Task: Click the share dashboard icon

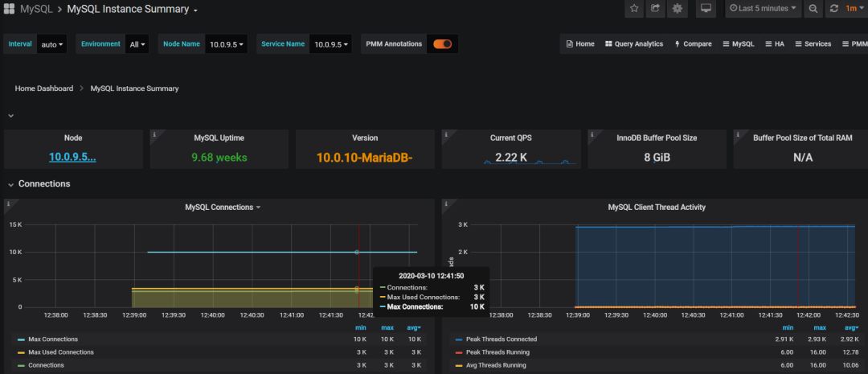Action: (x=656, y=9)
